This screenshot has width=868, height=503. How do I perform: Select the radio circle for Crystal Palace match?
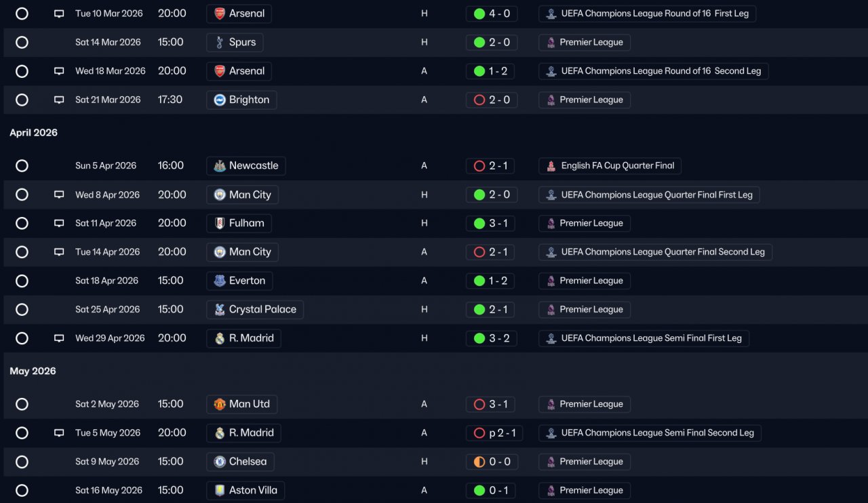pos(22,309)
